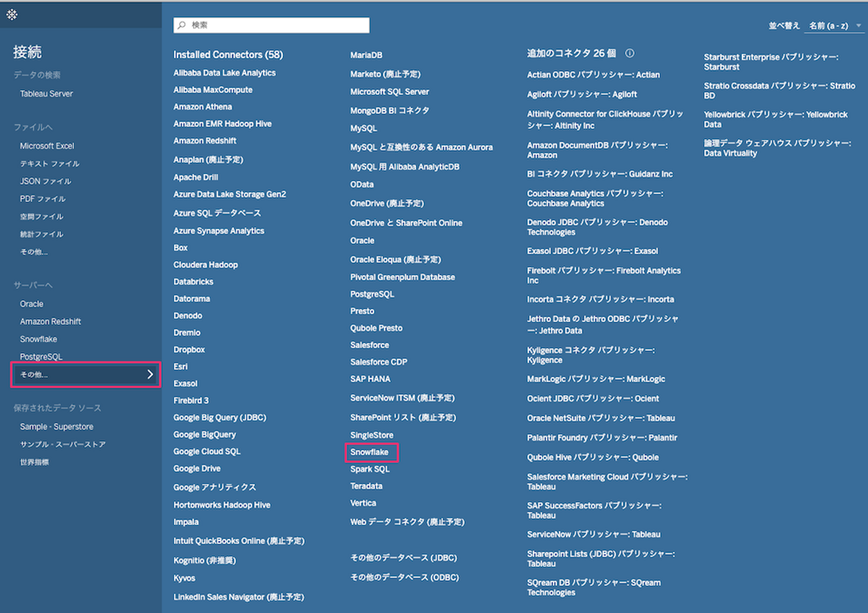The height and width of the screenshot is (613, 868).
Task: Choose Impala connector
Action: tap(186, 522)
